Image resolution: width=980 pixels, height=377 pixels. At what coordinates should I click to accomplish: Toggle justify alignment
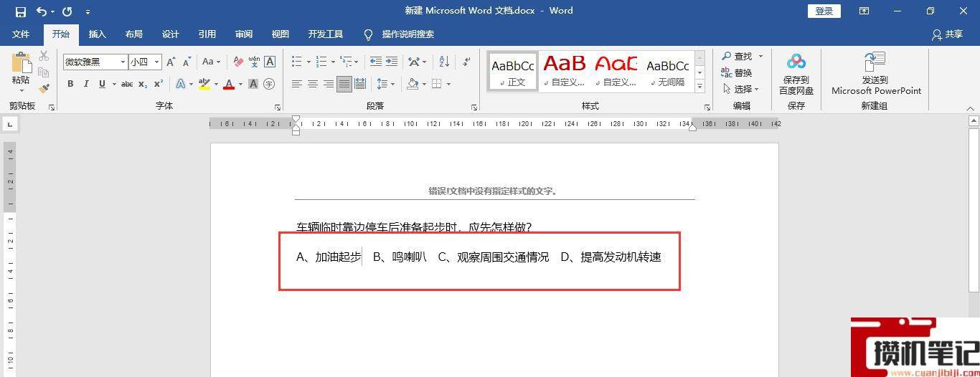click(x=344, y=84)
